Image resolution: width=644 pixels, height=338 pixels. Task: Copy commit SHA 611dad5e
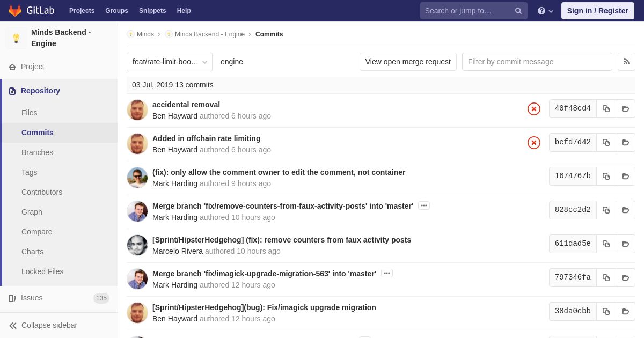point(606,244)
